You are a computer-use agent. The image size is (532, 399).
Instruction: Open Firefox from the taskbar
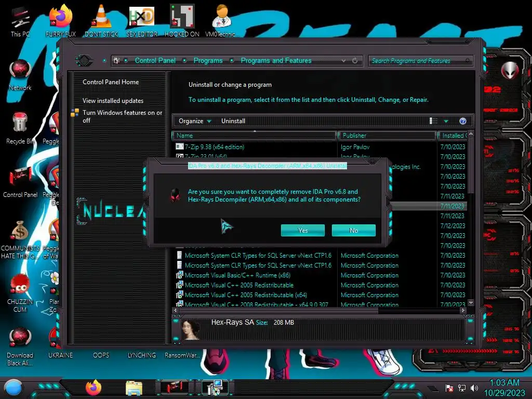tap(94, 388)
